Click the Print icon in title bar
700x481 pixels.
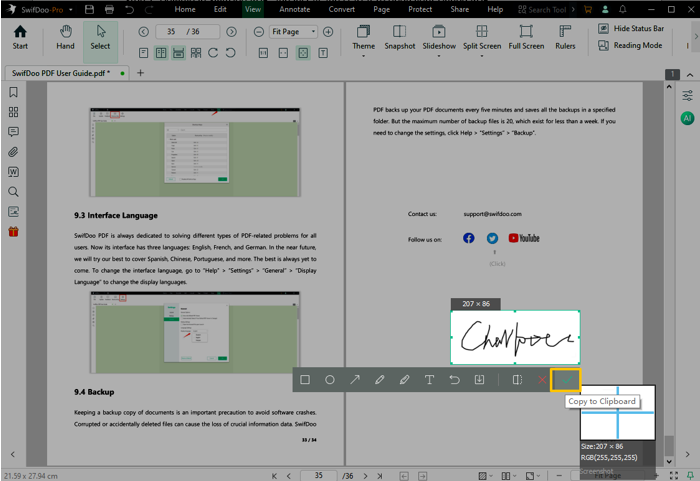[x=109, y=9]
